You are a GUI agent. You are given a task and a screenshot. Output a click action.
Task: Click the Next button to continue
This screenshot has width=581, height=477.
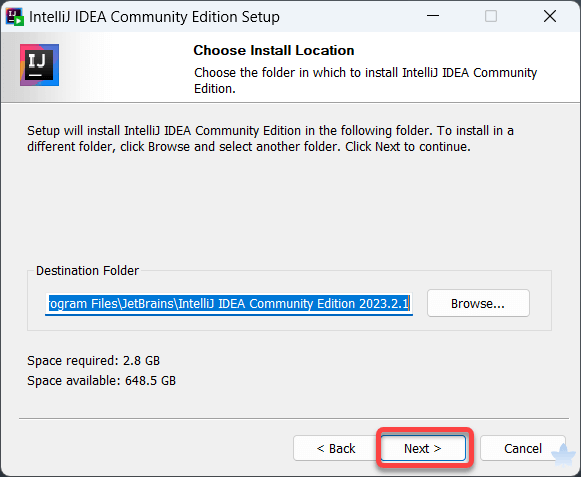point(423,448)
